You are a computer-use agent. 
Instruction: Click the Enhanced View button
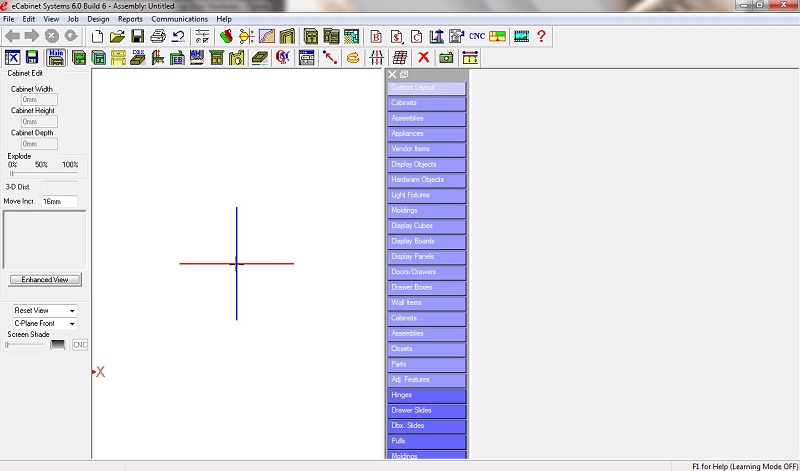point(45,280)
